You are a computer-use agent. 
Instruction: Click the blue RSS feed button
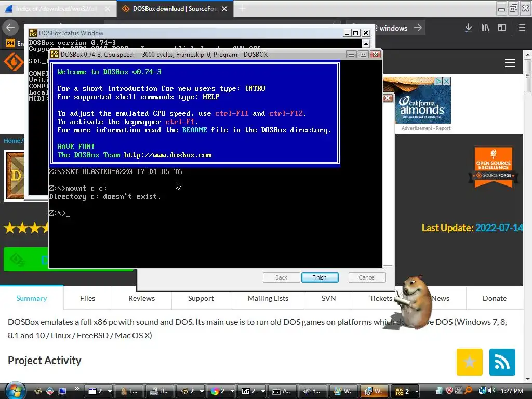[502, 362]
